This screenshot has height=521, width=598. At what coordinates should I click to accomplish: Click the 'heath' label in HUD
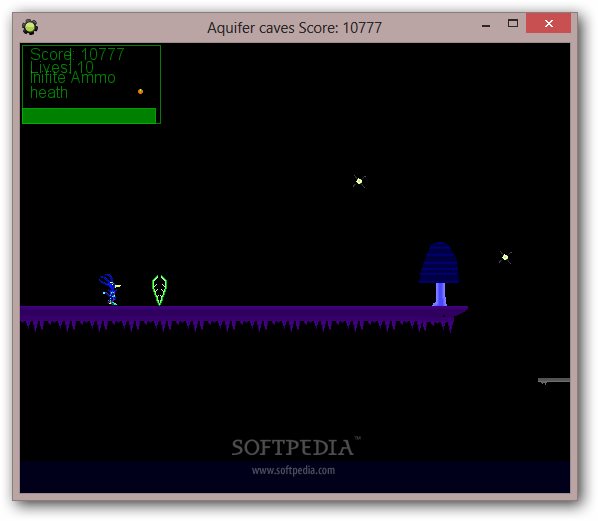(49, 93)
